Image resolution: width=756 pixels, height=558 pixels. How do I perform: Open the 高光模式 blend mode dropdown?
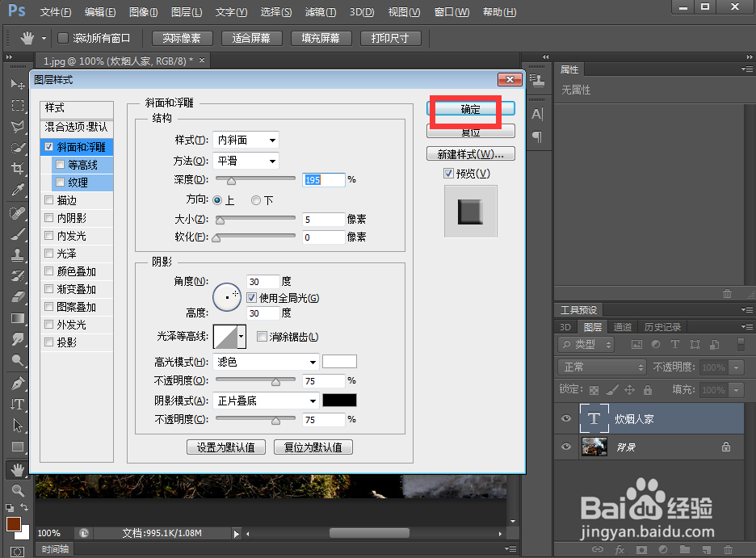[x=266, y=362]
